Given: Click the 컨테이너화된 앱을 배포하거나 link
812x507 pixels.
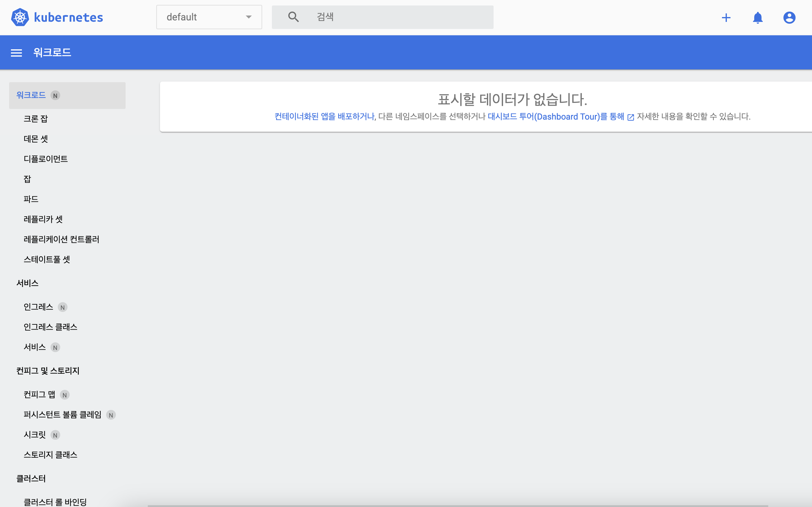Looking at the screenshot, I should click(x=324, y=117).
